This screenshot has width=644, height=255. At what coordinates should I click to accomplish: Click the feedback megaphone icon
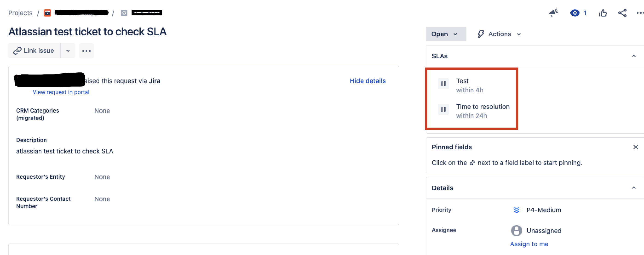pyautogui.click(x=554, y=13)
